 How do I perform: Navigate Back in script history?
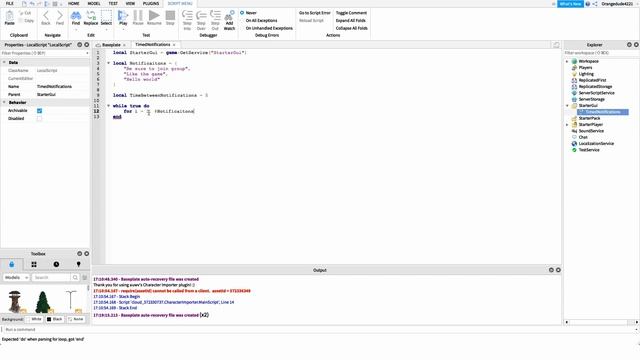tap(46, 18)
